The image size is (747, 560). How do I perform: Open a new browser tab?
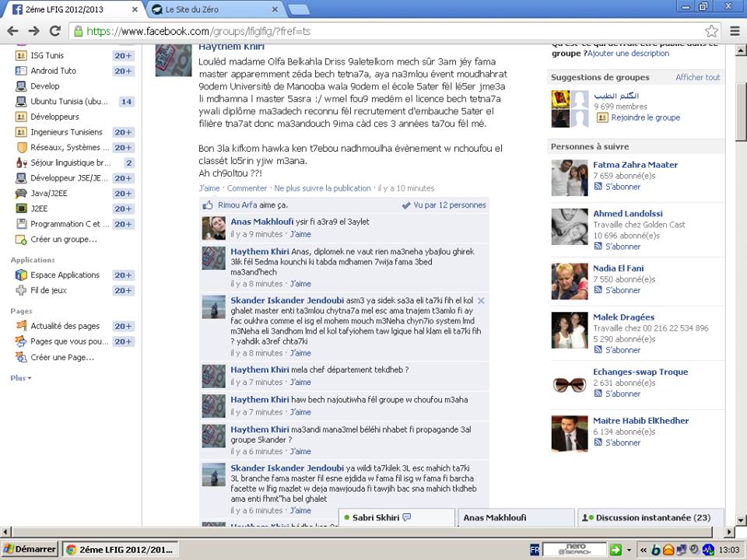click(x=299, y=9)
